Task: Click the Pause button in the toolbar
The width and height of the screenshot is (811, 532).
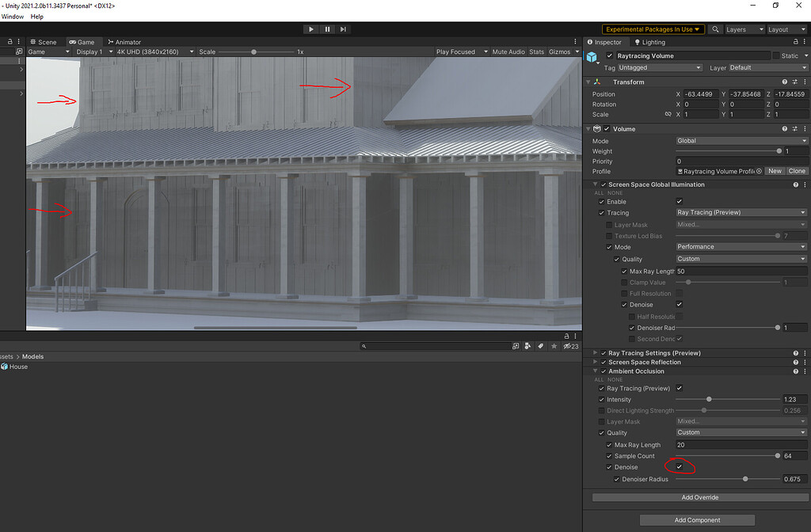Action: [326, 29]
